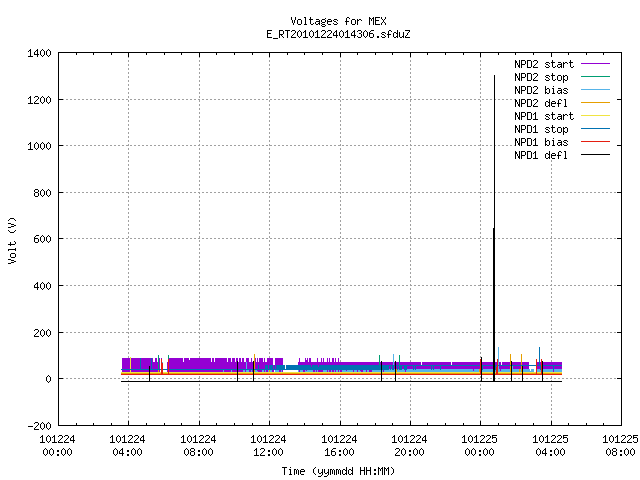This screenshot has height=480, width=640.
Task: Click the 200 y-axis tick label
Action: 42,333
